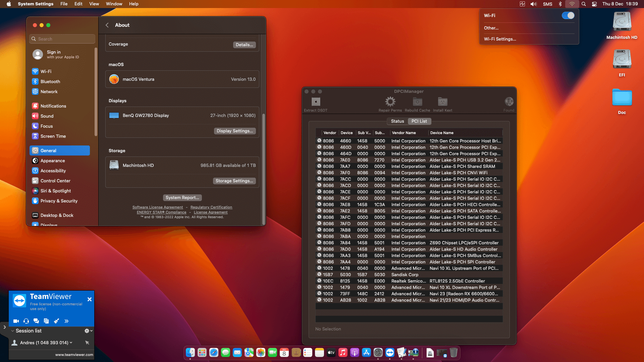
Task: Click in System Settings Search field
Action: (62, 39)
